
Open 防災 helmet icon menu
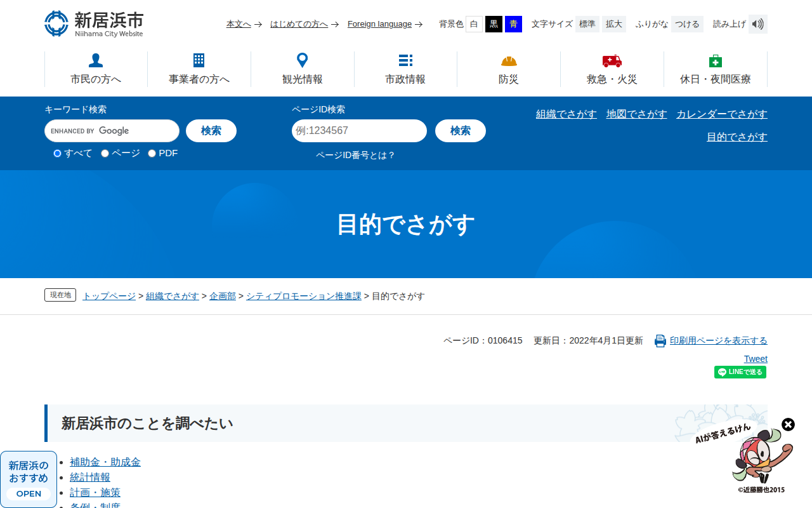pos(509,69)
